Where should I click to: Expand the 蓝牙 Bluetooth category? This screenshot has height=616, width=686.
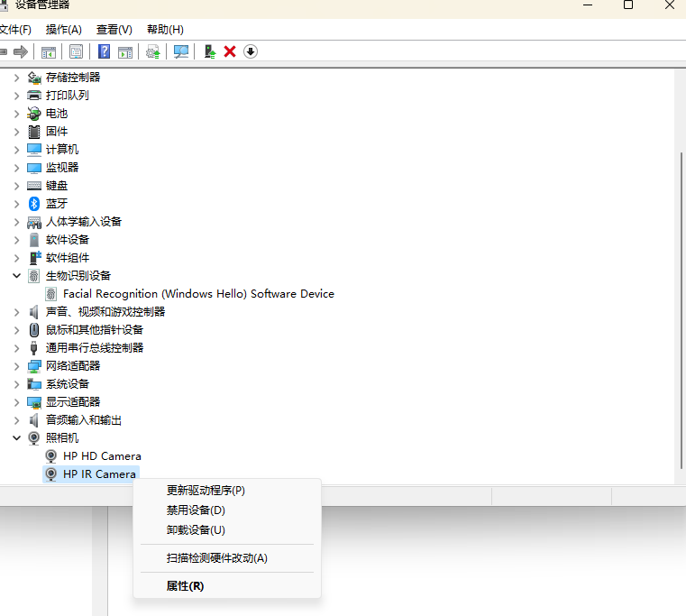pyautogui.click(x=16, y=203)
